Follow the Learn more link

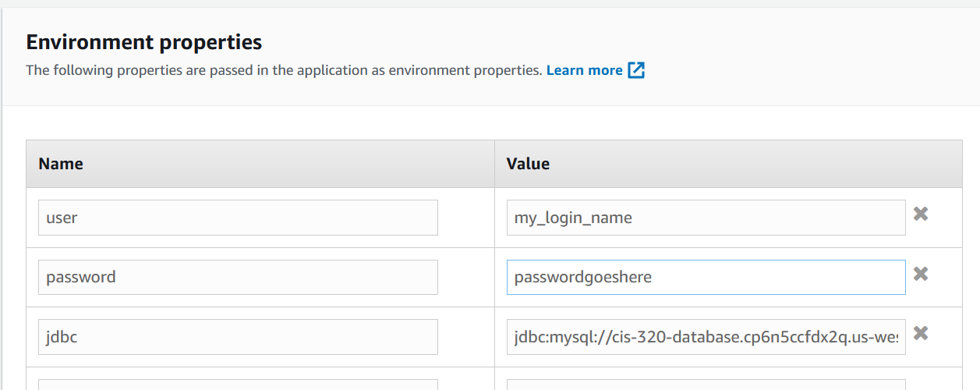click(585, 70)
